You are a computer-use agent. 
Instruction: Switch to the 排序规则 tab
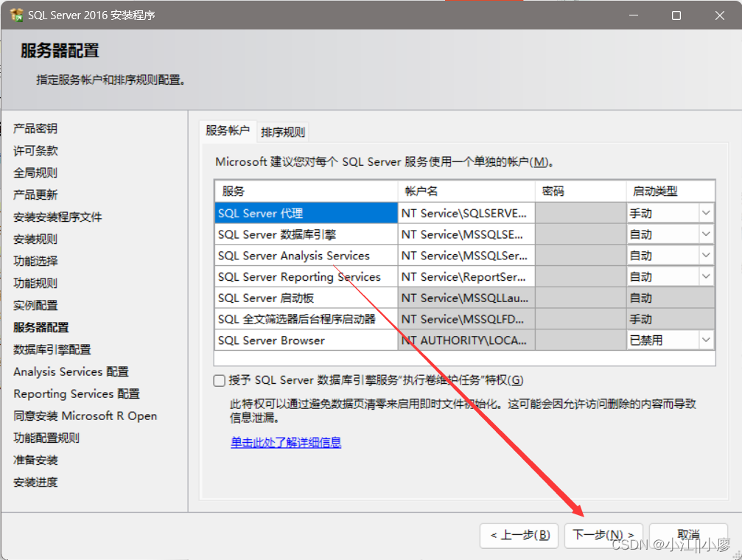(283, 131)
